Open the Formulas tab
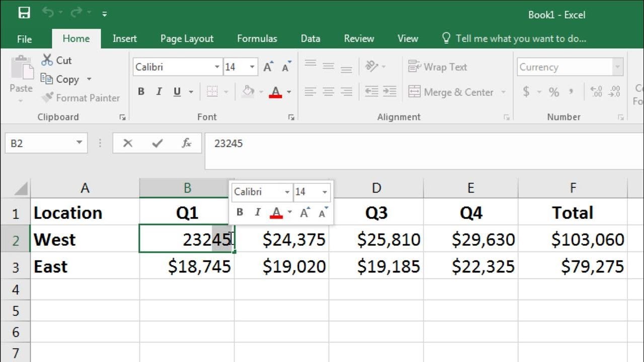Screen dimensions: 644x362 [x=257, y=39]
